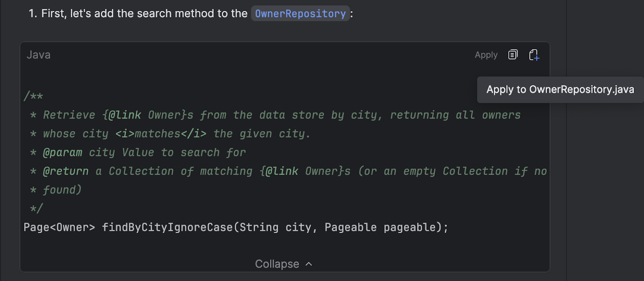Click the Apply button on the Java snippet
This screenshot has width=644, height=281.
click(x=486, y=55)
